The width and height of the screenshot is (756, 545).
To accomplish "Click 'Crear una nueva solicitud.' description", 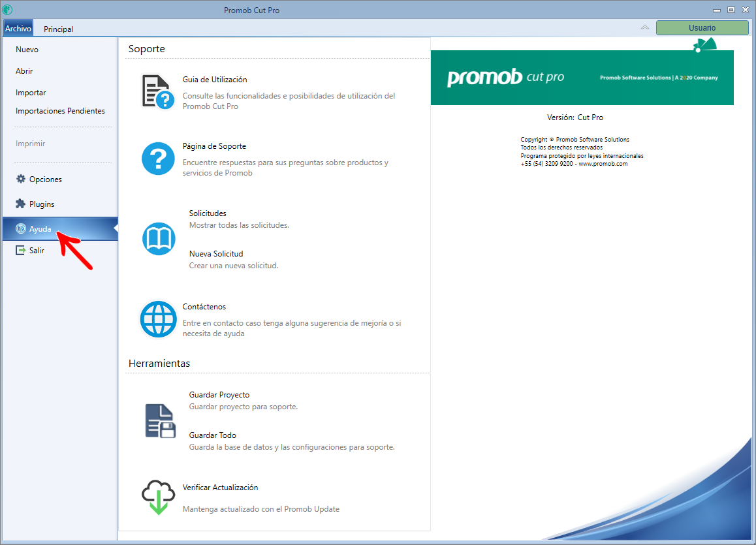I will (x=233, y=266).
